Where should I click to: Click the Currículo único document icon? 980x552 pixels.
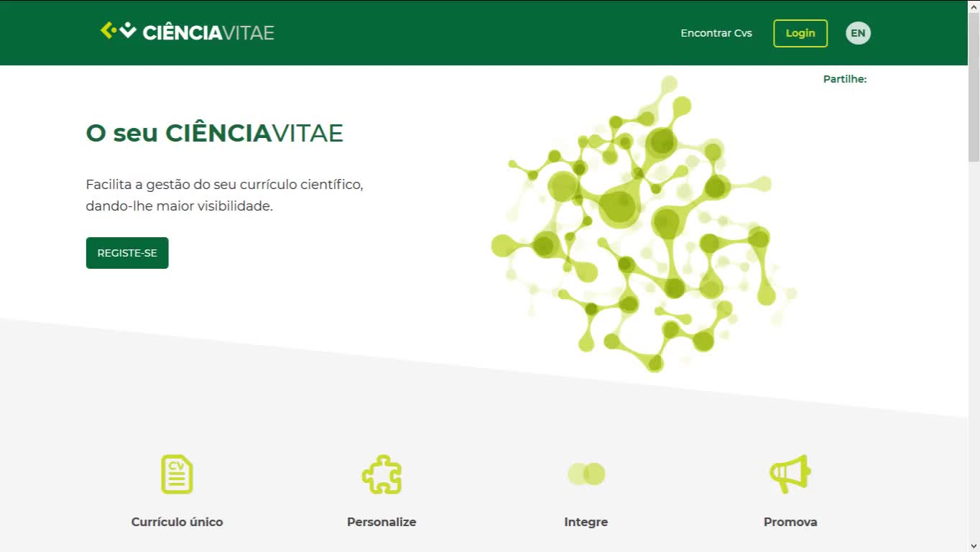(177, 474)
